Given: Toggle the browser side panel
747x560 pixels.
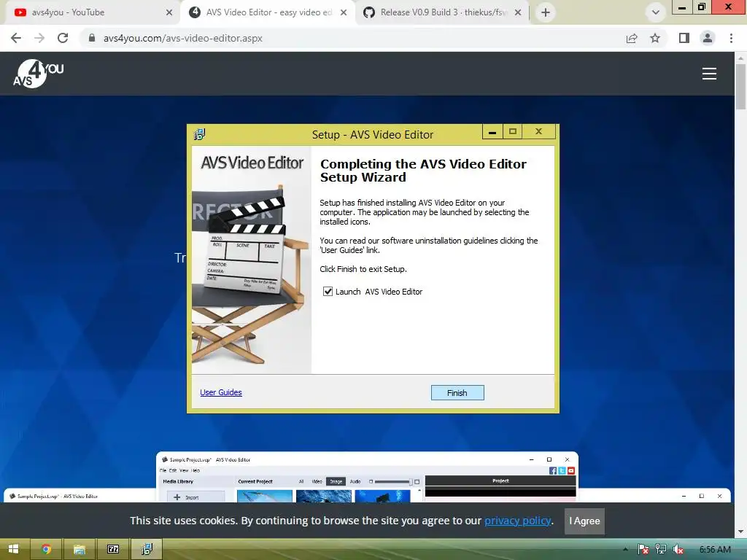Looking at the screenshot, I should coord(684,38).
